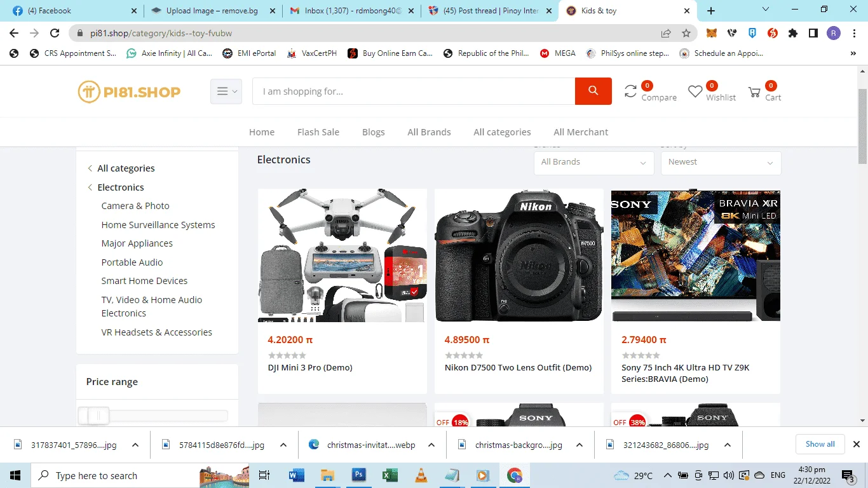Image resolution: width=868 pixels, height=488 pixels.
Task: Reload the current page
Action: pyautogui.click(x=55, y=33)
